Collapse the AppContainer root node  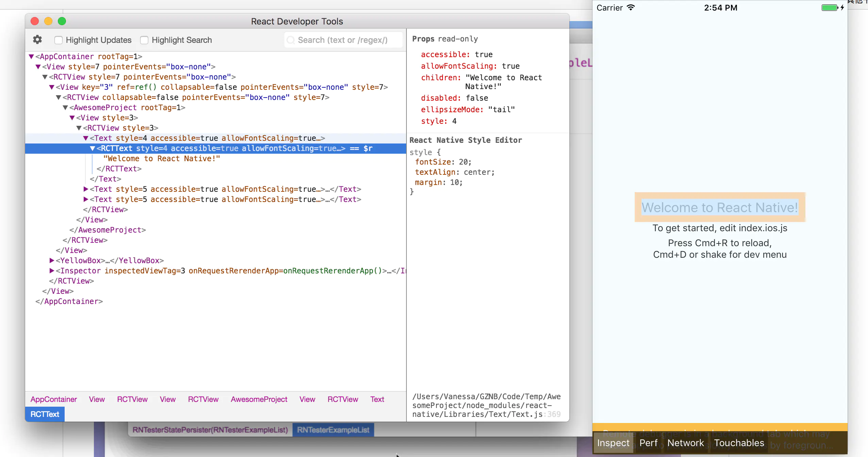(x=31, y=56)
